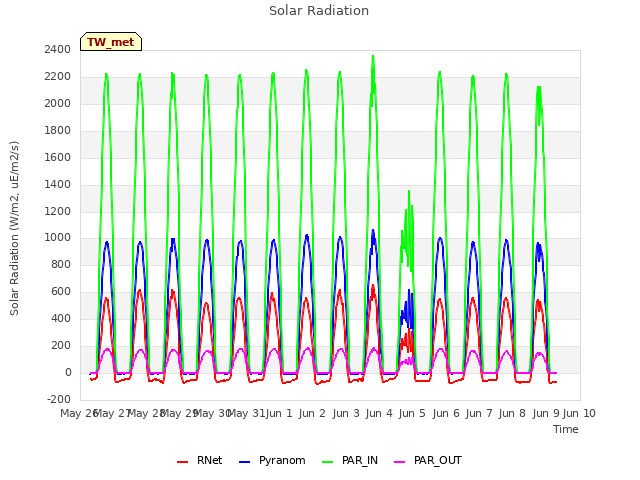This screenshot has width=640, height=480.
Task: Click the Jun 4 x-axis tick label
Action: click(x=379, y=413)
